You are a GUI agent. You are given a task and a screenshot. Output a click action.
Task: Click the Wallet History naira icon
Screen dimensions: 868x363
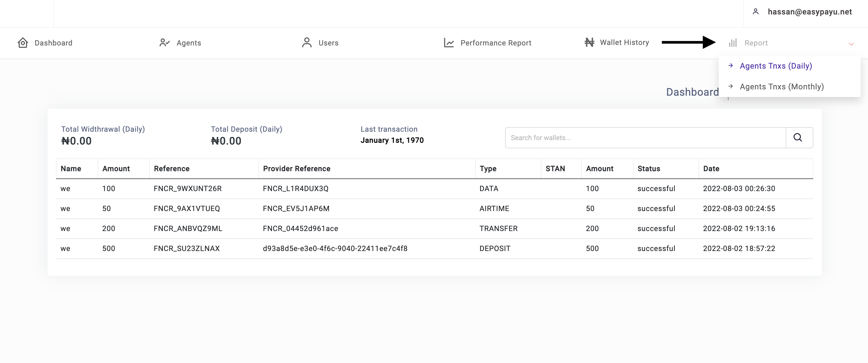tap(589, 42)
